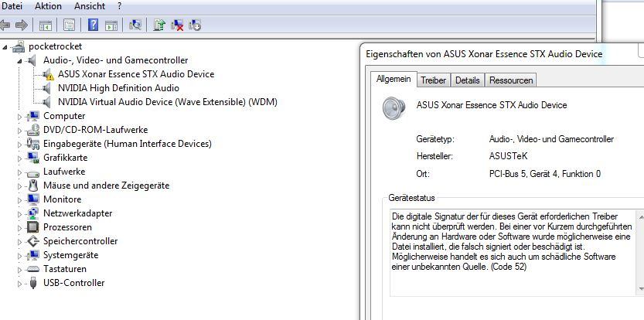The width and height of the screenshot is (644, 320).
Task: Click the DVD/CD-ROM drive icon
Action: [x=32, y=130]
